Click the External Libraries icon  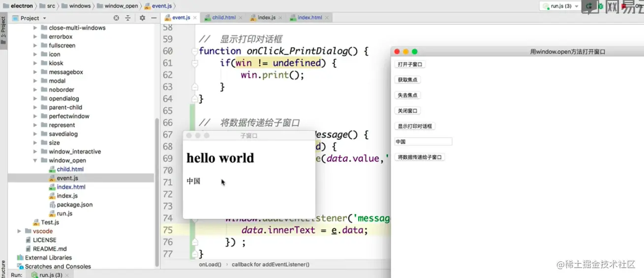coord(20,258)
